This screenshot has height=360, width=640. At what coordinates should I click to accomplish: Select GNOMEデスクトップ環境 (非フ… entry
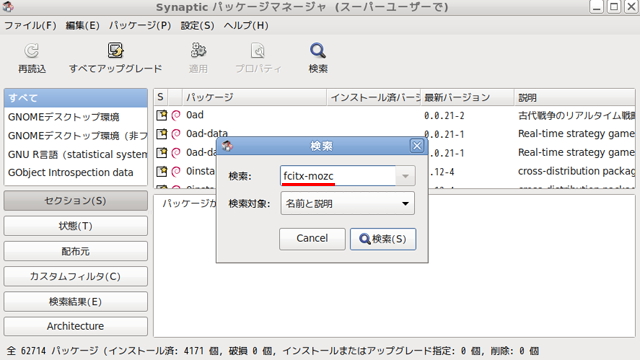(x=76, y=136)
